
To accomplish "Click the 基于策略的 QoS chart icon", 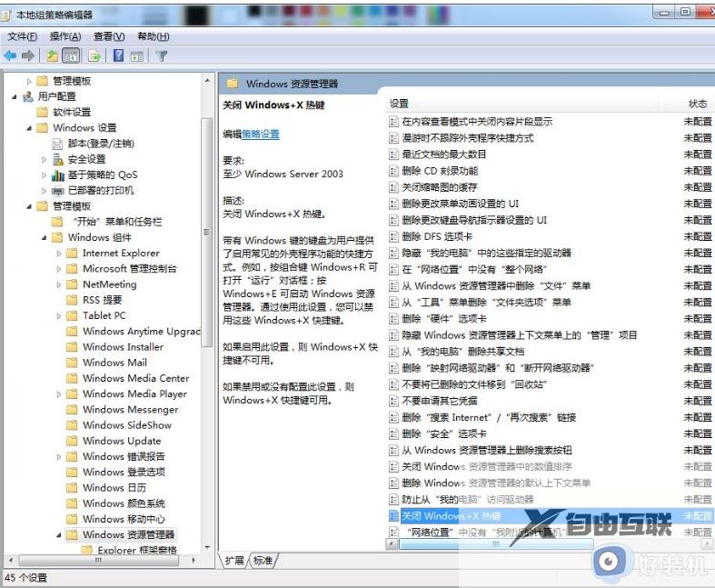I will pos(58,174).
